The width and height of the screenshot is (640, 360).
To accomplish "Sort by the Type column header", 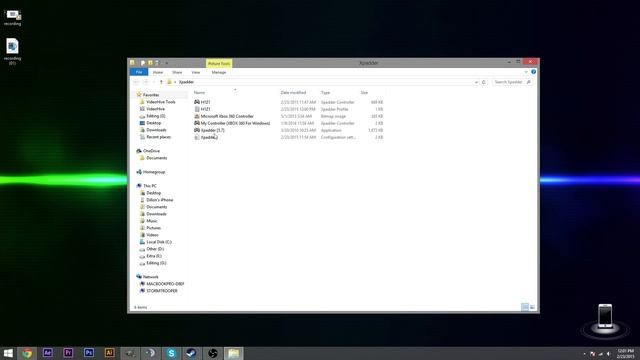I will [325, 93].
